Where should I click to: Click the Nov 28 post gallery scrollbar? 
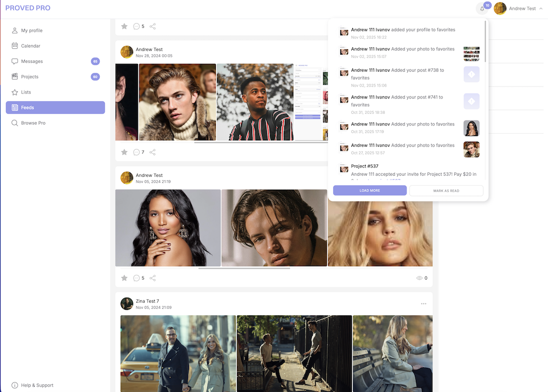[x=261, y=142]
